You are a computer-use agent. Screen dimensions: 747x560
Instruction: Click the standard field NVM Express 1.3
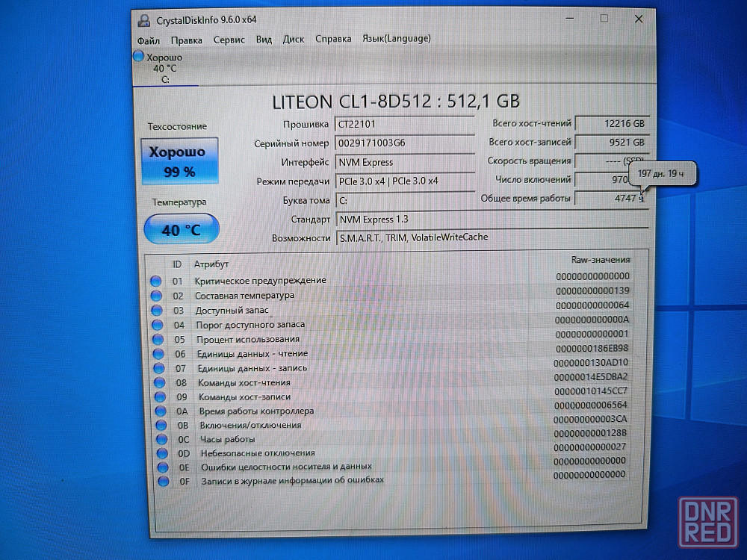[x=492, y=219]
